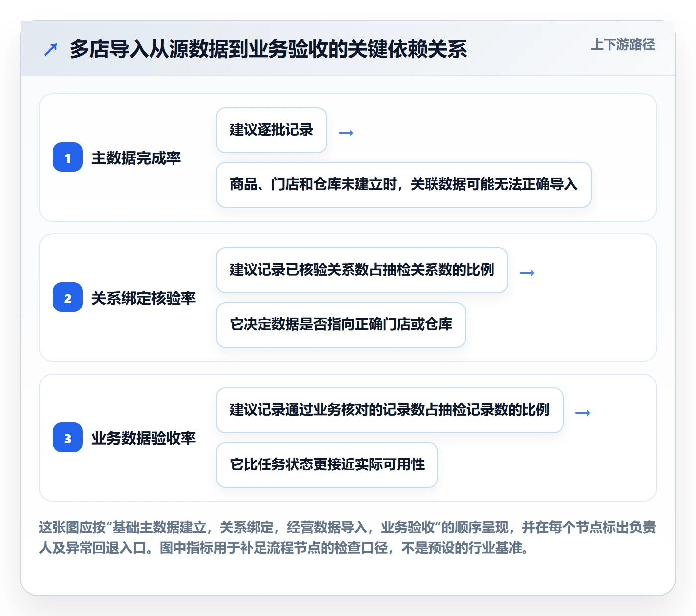Click the arrow after 已核验关系数 chip
Screen dimensions: 696x616
pos(527,273)
